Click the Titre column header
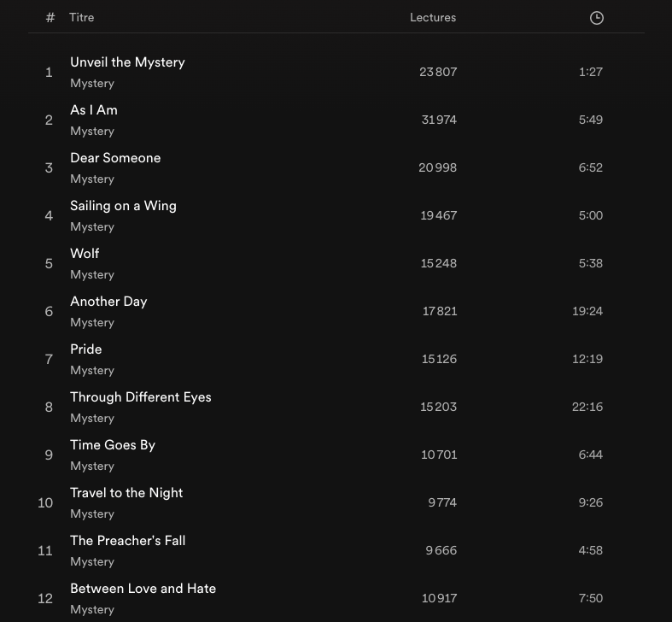Viewport: 672px width, 622px height. (x=82, y=18)
